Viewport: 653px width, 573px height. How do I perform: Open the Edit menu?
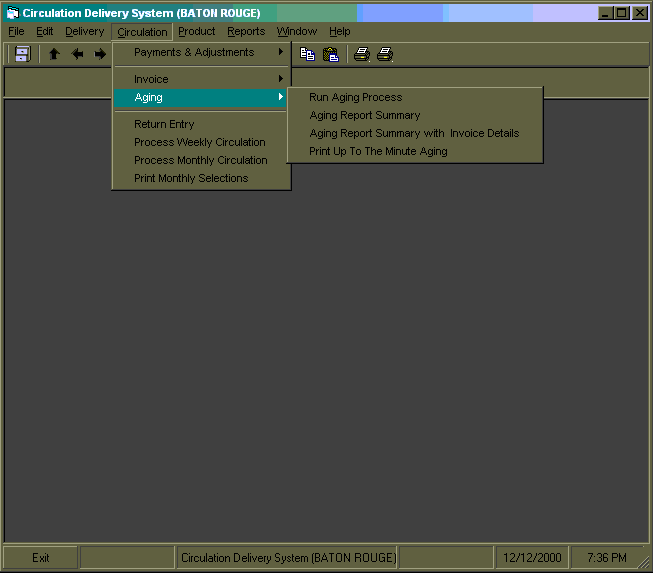(45, 32)
